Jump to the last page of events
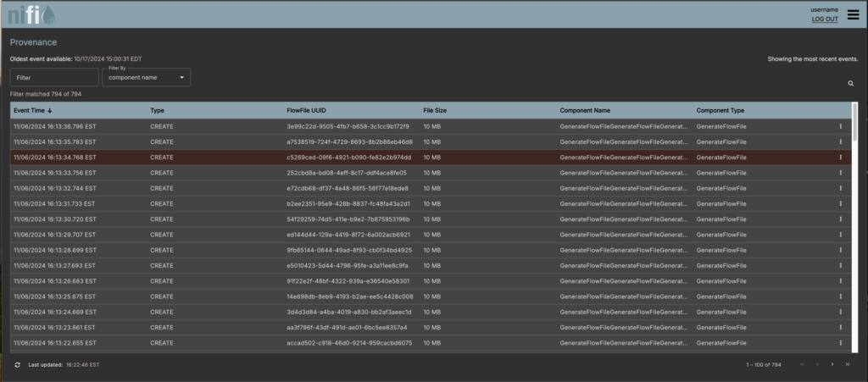868x382 pixels. point(847,364)
